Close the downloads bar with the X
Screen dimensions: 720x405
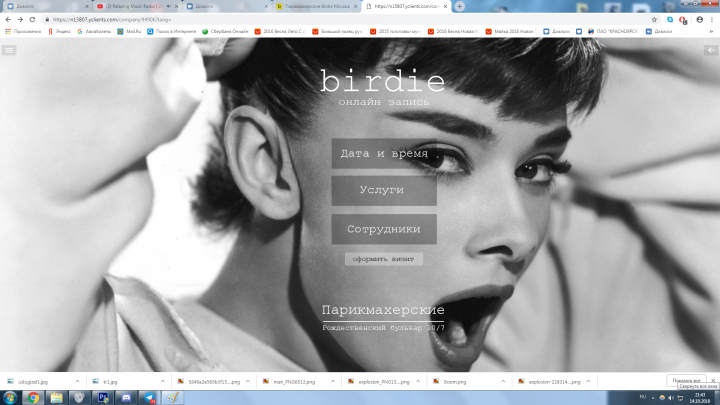tap(713, 381)
